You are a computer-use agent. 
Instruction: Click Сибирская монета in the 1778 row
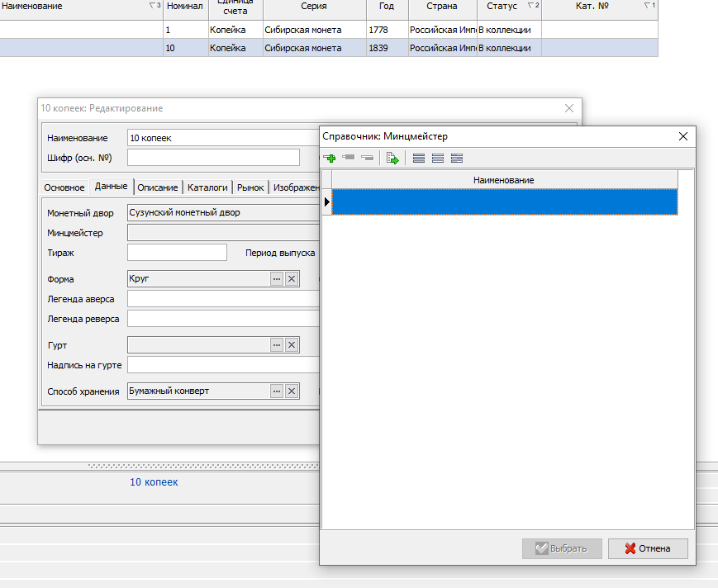[314, 30]
